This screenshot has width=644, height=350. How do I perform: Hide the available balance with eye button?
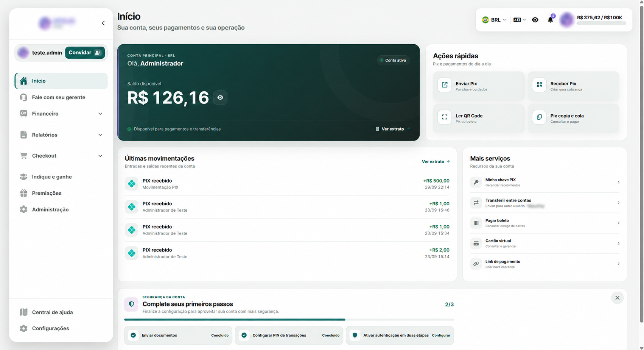[220, 98]
